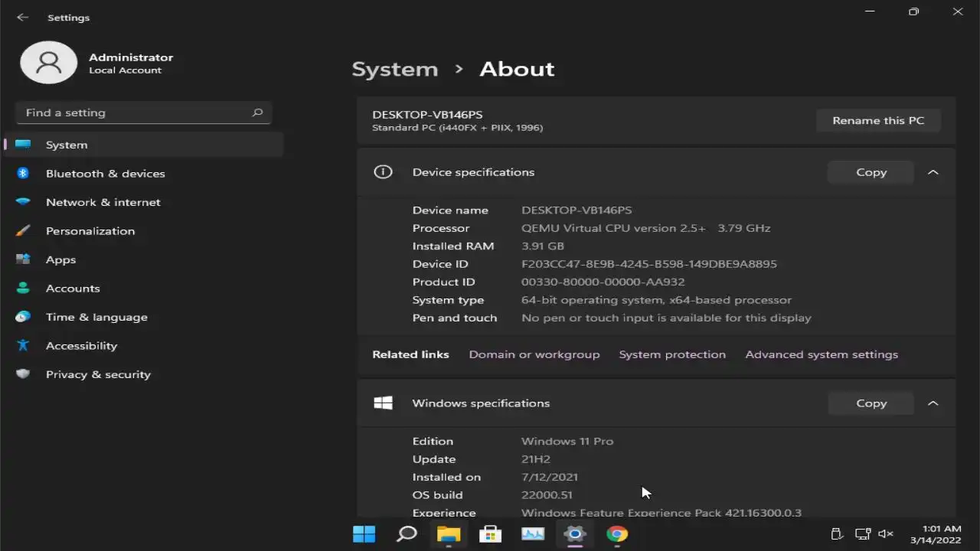Screen dimensions: 980x551
Task: Click the Local Account label under Administrator
Action: pos(126,70)
